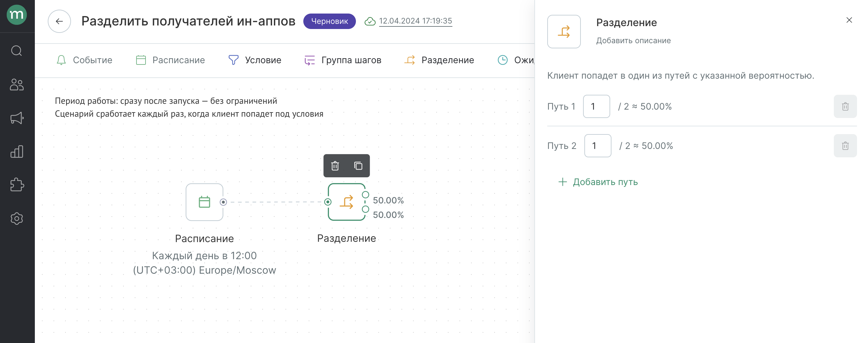This screenshot has width=868, height=343.
Task: Click the cloud saved icon
Action: tap(370, 21)
